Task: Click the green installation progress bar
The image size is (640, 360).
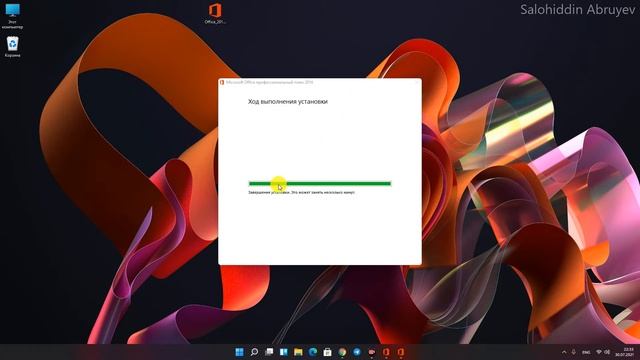Action: click(x=320, y=183)
